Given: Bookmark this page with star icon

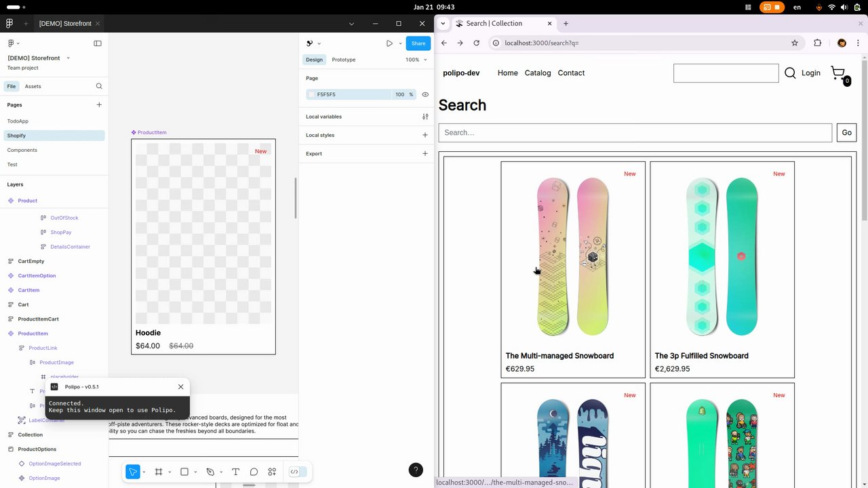Looking at the screenshot, I should tap(795, 43).
